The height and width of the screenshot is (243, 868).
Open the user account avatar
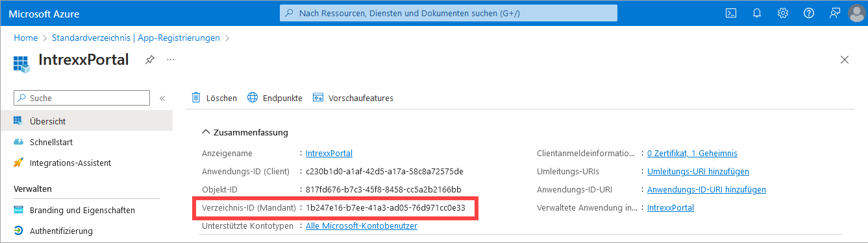(x=857, y=13)
